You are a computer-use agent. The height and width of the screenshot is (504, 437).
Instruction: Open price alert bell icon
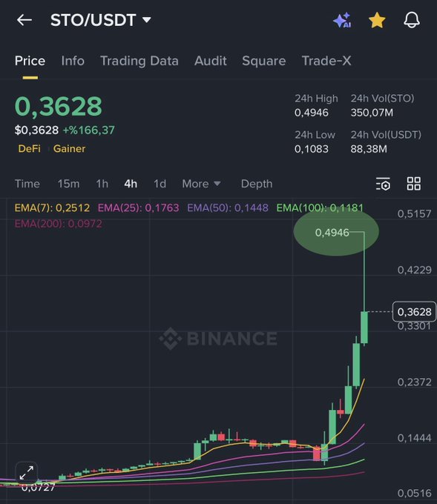pos(412,20)
